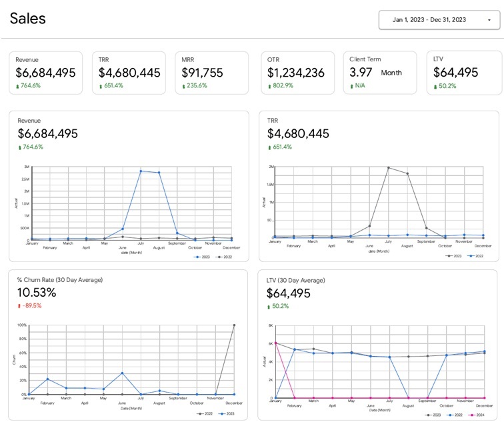Select the $64,495 value in the LTV chart panel
The width and height of the screenshot is (504, 424).
coord(288,293)
